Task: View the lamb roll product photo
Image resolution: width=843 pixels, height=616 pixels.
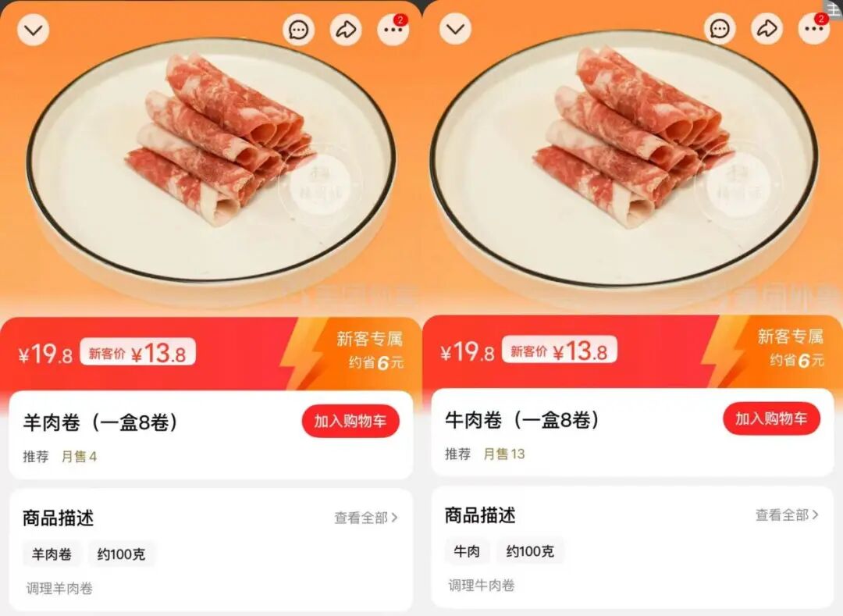Action: 211,162
